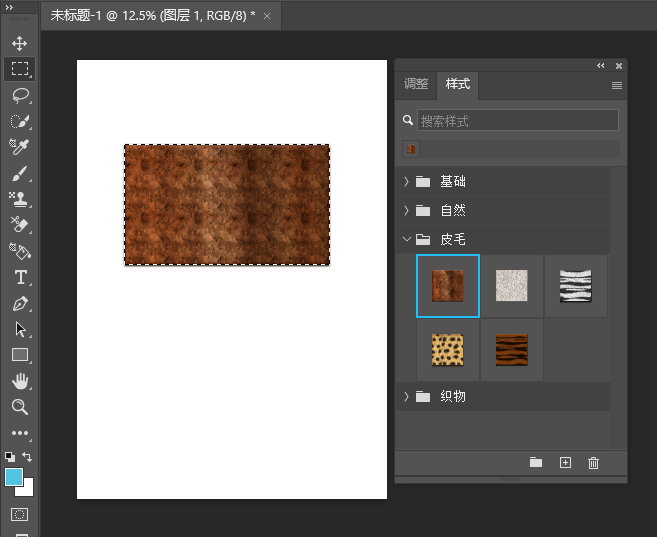
Task: Expand the 自然 styles folder
Action: (406, 211)
